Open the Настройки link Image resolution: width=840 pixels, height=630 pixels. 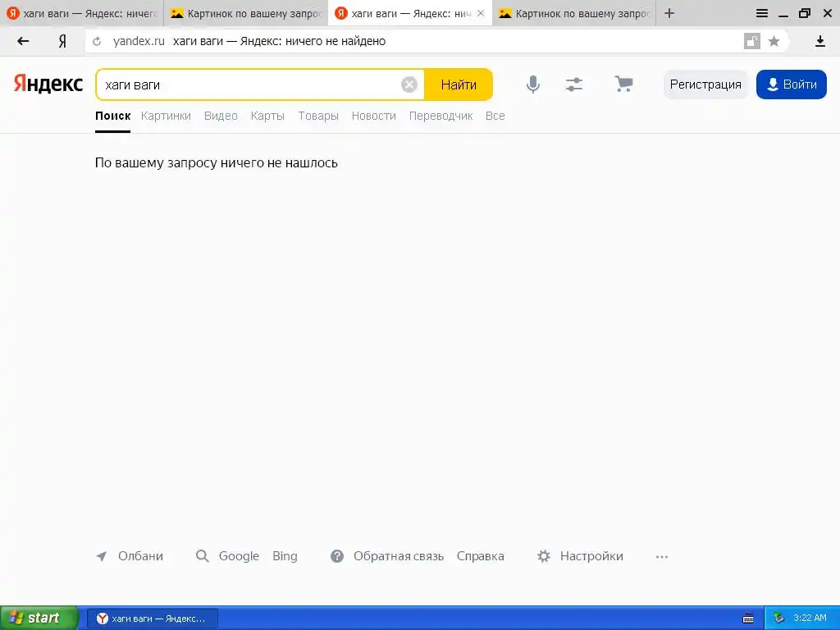coord(591,556)
